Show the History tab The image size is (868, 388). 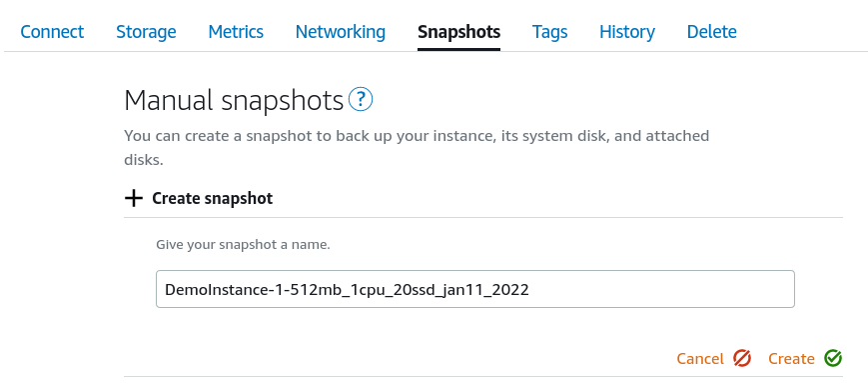(x=627, y=32)
